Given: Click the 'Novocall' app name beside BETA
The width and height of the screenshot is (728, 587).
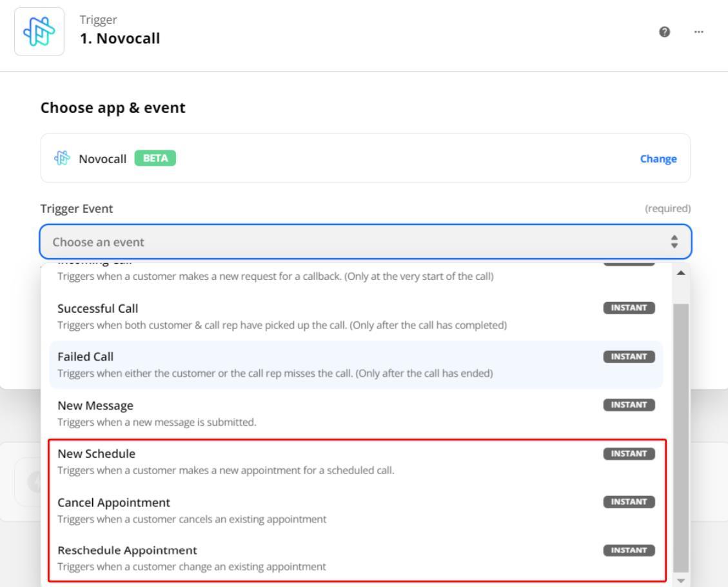Looking at the screenshot, I should (103, 159).
